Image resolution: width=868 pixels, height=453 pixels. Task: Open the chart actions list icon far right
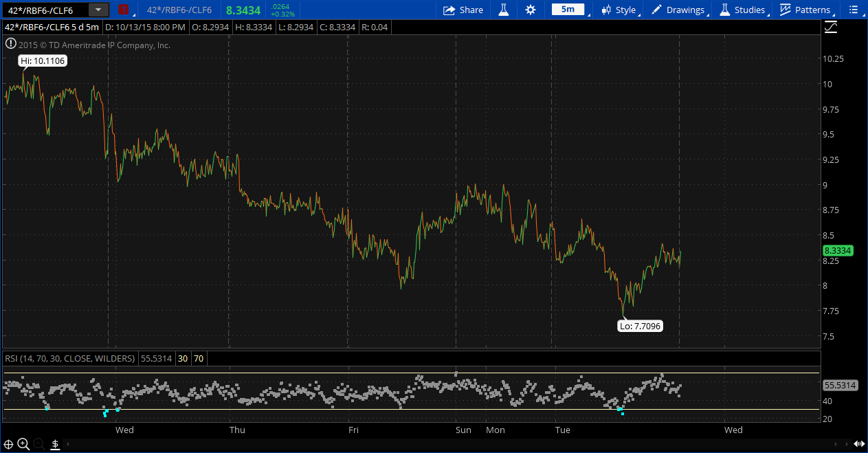(854, 10)
